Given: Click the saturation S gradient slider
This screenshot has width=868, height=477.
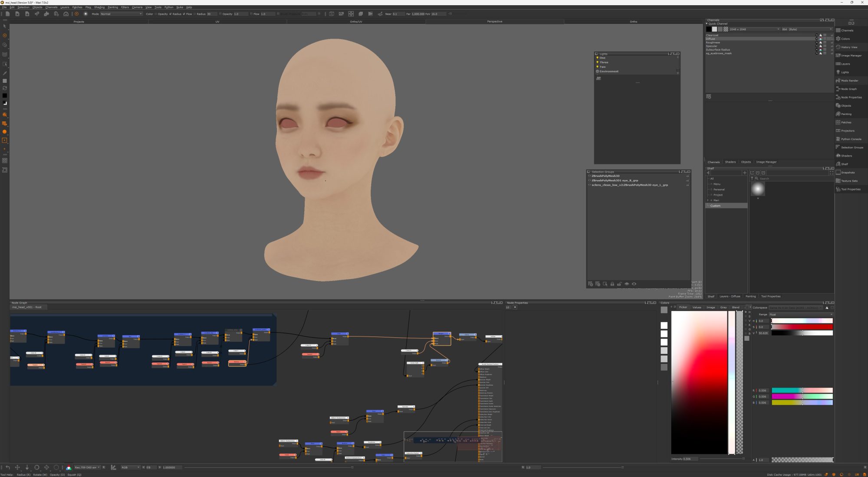Looking at the screenshot, I should pyautogui.click(x=802, y=327).
